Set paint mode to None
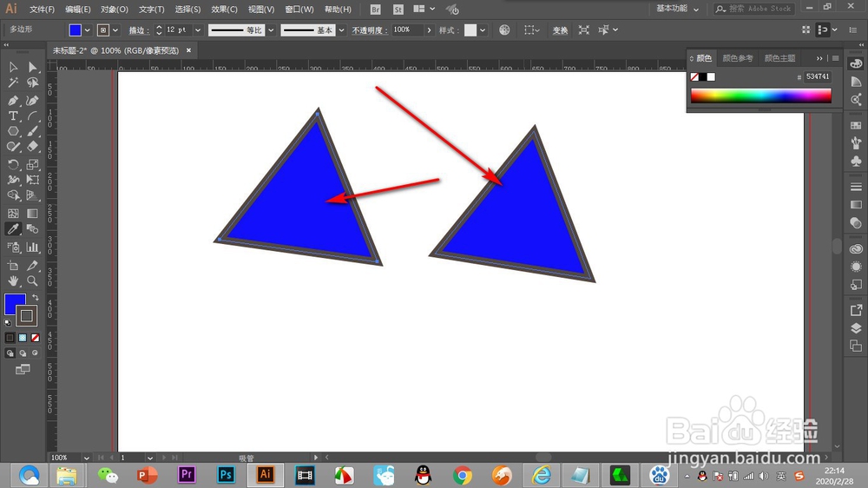The image size is (868, 488). (x=36, y=337)
